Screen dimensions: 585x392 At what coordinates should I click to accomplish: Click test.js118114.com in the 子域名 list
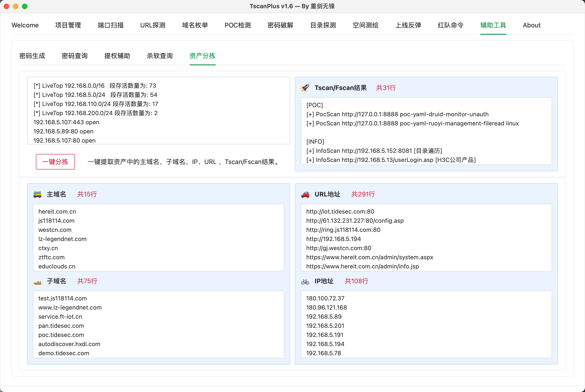pyautogui.click(x=63, y=298)
